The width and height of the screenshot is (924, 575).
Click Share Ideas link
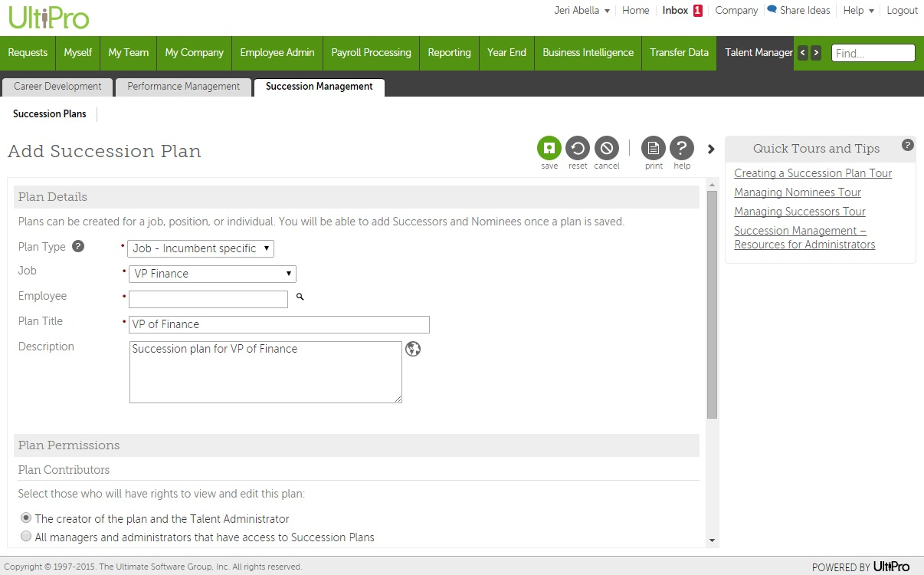tap(804, 11)
